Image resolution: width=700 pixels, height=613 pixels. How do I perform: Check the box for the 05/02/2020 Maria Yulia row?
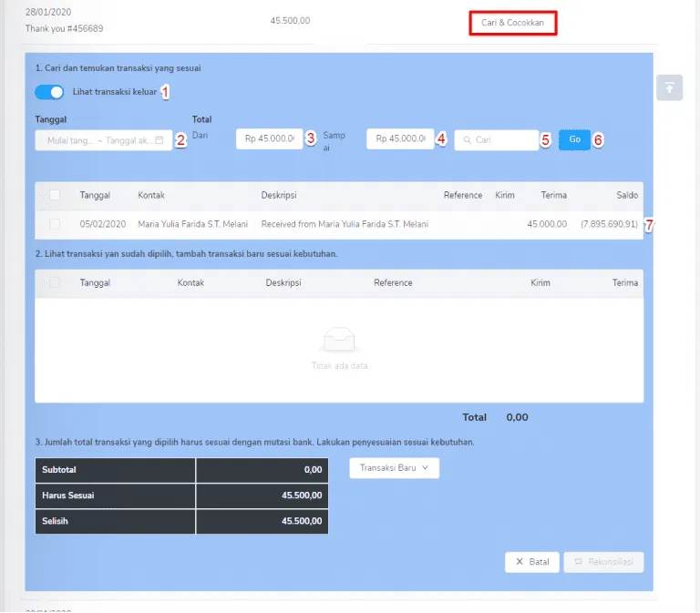coord(55,224)
